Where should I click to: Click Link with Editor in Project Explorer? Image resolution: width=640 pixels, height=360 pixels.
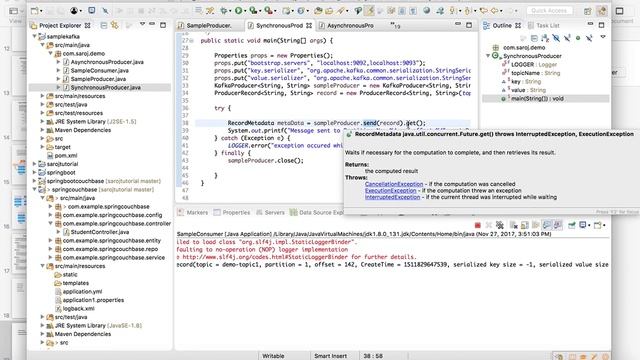(x=115, y=25)
